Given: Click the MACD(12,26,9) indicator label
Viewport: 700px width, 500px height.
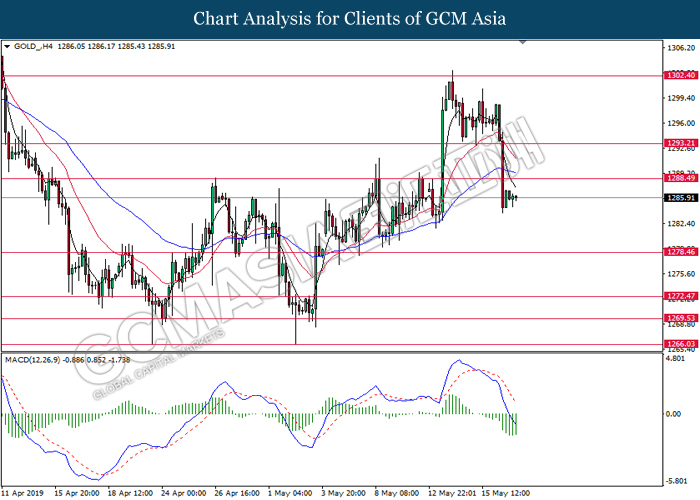Looking at the screenshot, I should click(x=32, y=357).
